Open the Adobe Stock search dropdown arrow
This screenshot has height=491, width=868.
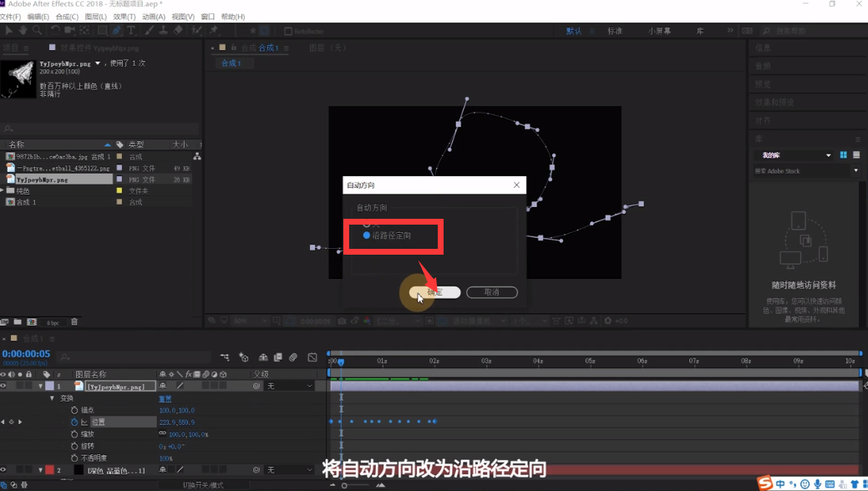855,170
